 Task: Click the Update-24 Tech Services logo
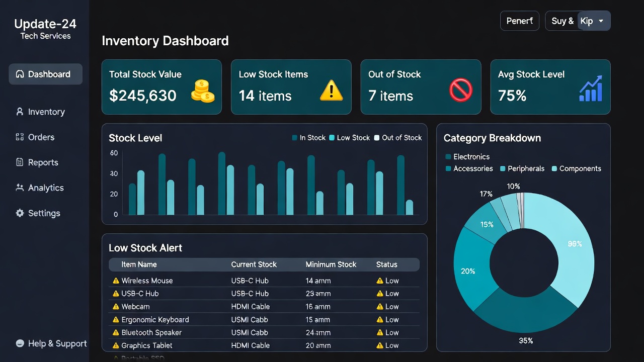point(45,29)
